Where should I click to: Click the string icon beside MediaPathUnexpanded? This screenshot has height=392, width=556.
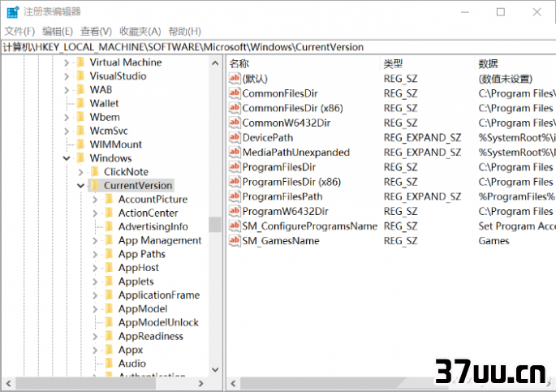click(x=235, y=152)
